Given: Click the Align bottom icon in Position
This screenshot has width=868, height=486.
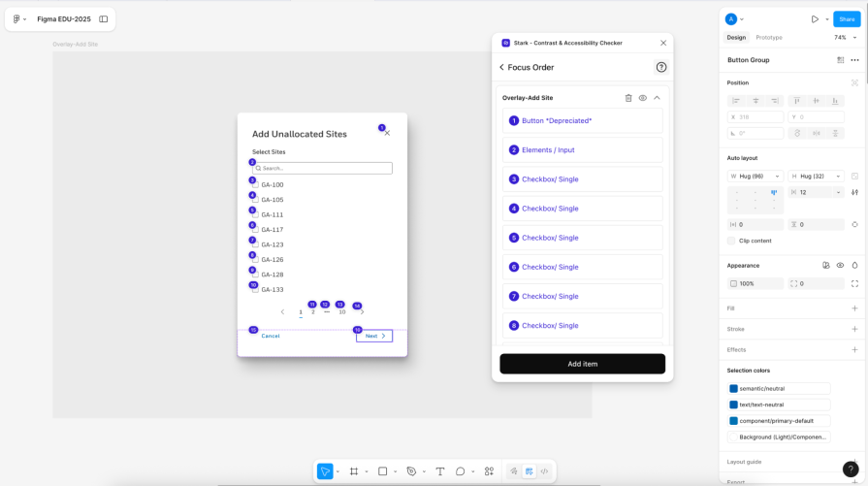Looking at the screenshot, I should tap(835, 101).
